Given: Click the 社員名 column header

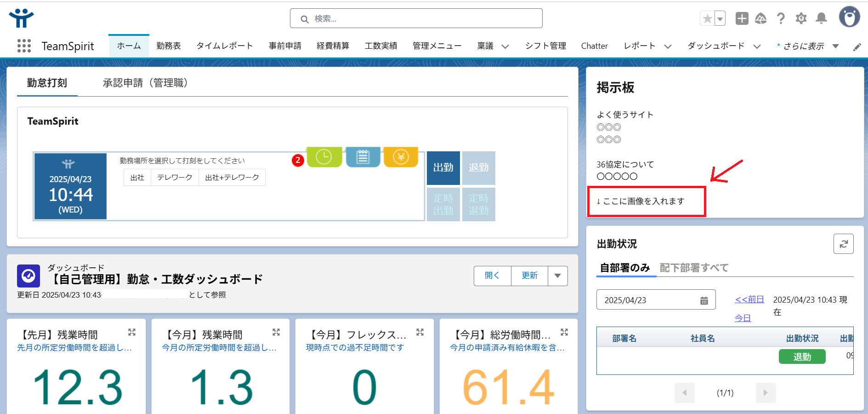Looking at the screenshot, I should 703,339.
